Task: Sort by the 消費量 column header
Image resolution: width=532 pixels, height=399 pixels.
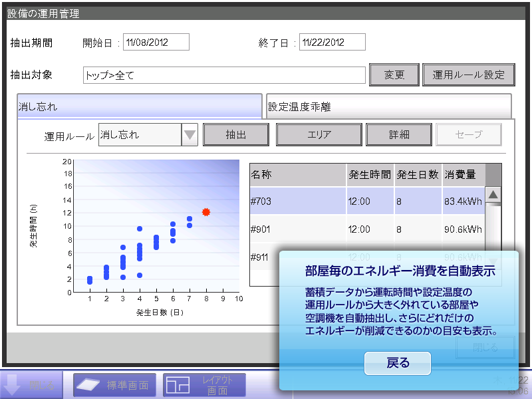Action: [x=463, y=175]
